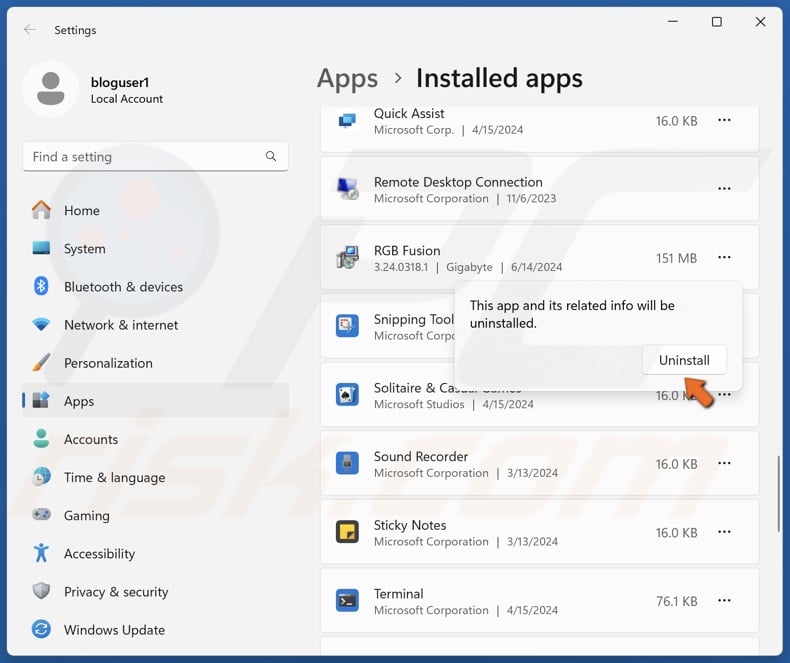
Task: Click the 151 MB size value
Action: [x=676, y=258]
